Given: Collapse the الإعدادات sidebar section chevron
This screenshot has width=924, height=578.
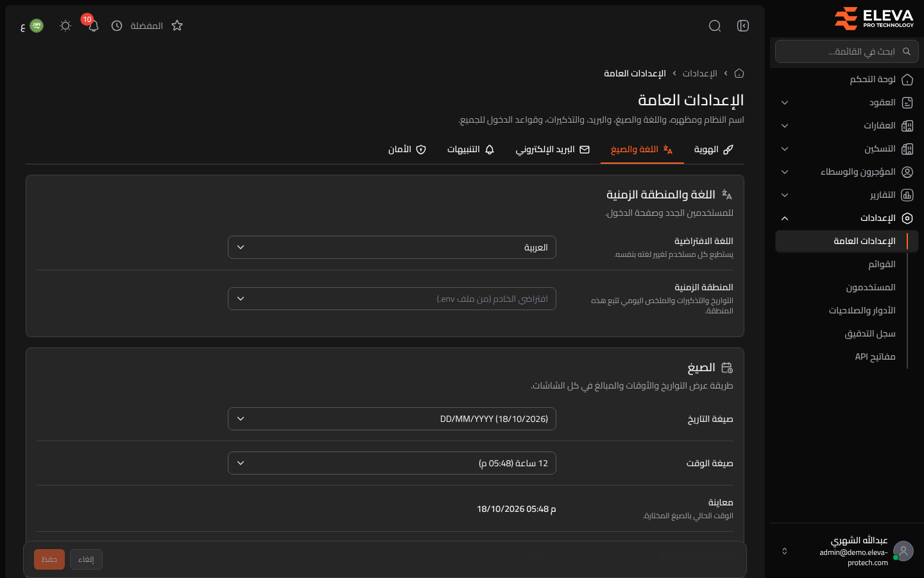Looking at the screenshot, I should 785,218.
